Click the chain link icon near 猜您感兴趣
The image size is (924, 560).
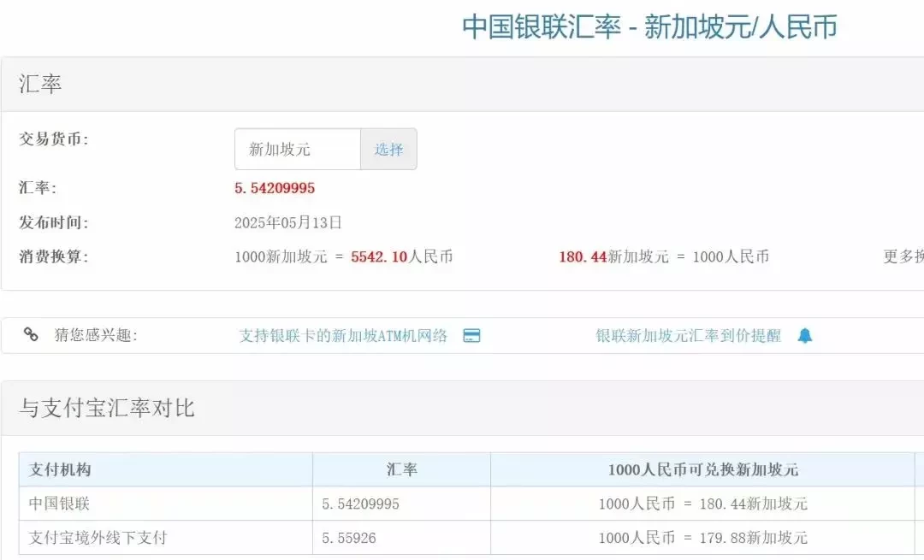tap(31, 334)
